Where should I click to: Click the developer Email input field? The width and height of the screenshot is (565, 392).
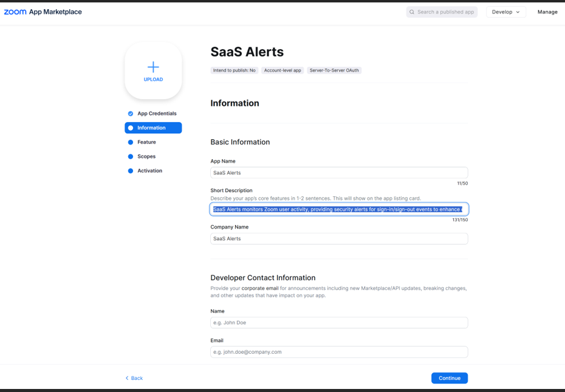[339, 352]
